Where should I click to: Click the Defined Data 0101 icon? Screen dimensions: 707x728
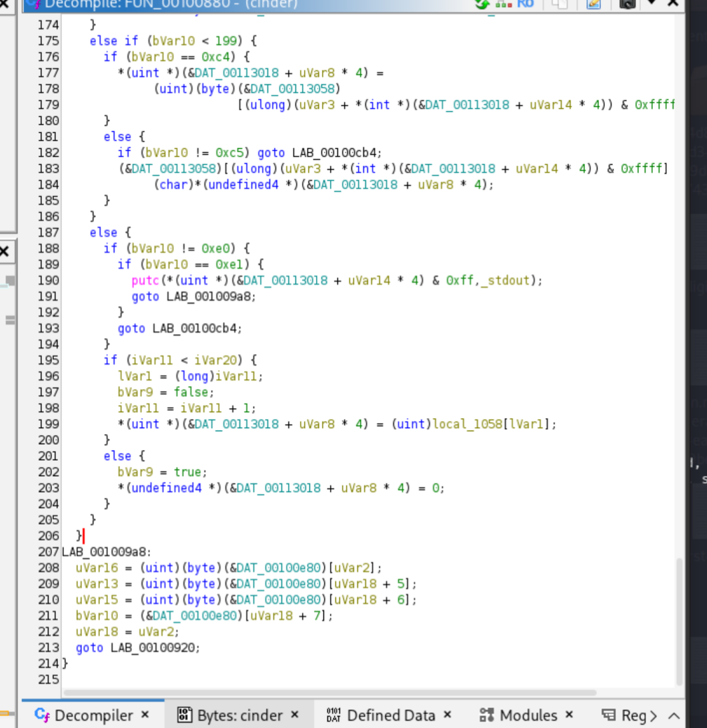coord(333,715)
